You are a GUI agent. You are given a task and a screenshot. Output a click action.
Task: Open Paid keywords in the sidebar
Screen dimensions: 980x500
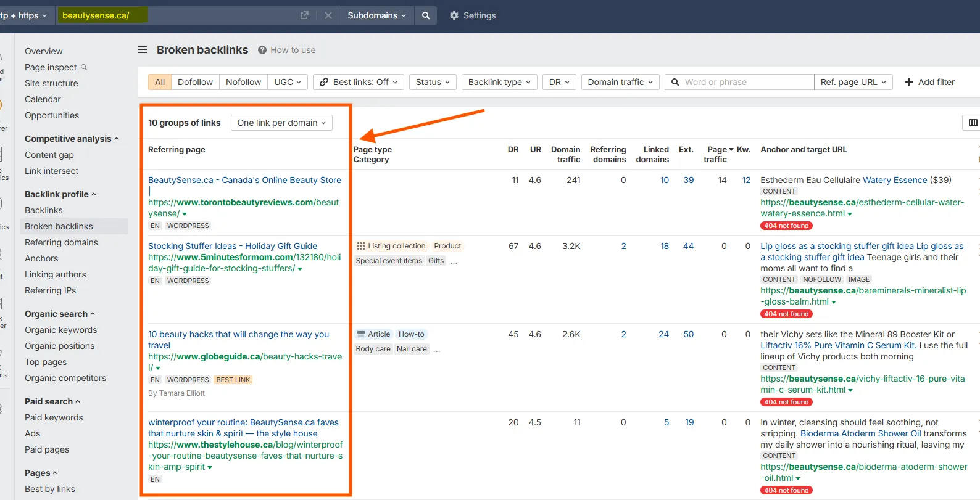tap(54, 417)
